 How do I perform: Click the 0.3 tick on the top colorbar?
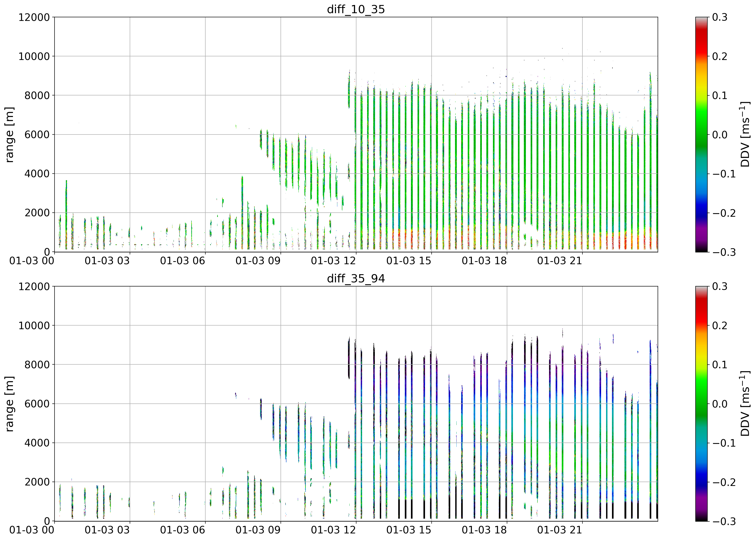coord(720,17)
